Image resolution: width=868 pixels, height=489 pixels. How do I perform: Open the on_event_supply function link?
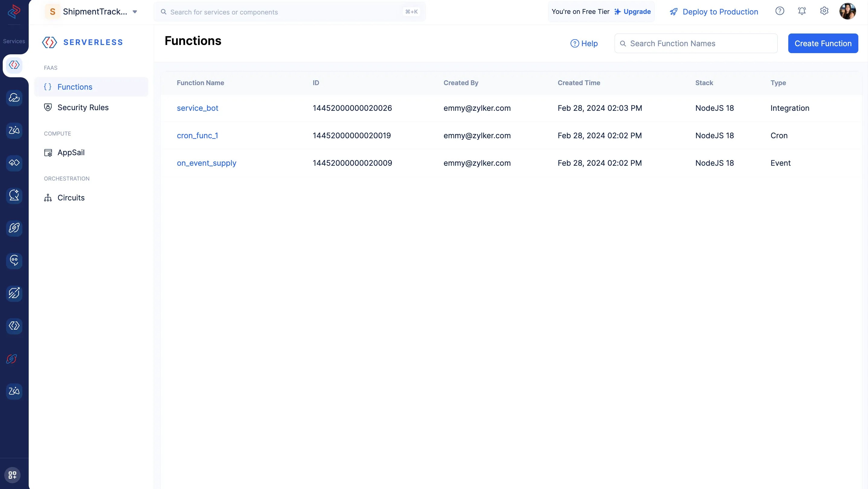207,163
